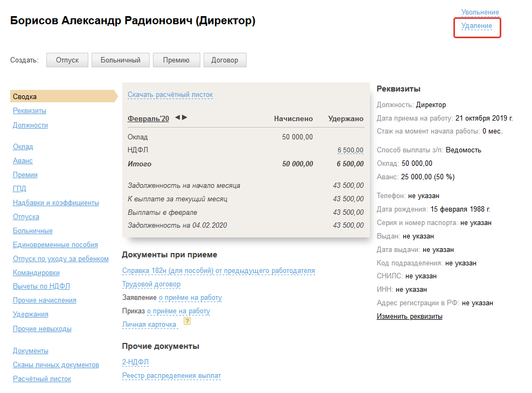Download via Скачать расчётный листок
Screen dimensions: 532x393
[x=170, y=95]
